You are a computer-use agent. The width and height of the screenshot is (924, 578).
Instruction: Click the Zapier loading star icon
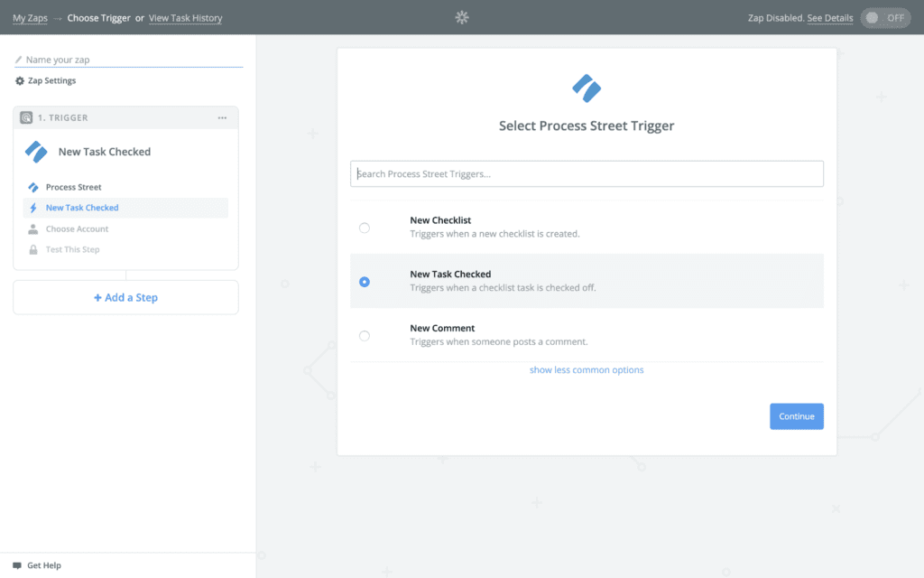click(x=462, y=18)
